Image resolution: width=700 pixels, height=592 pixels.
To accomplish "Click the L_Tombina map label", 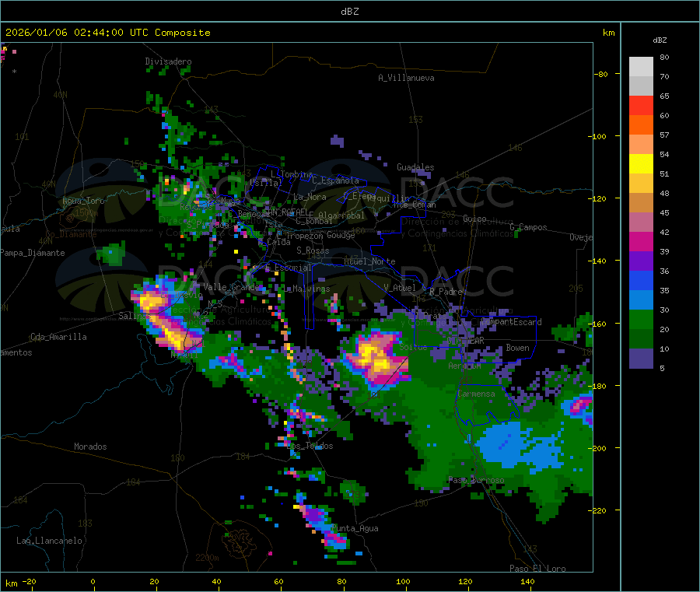I will (292, 174).
